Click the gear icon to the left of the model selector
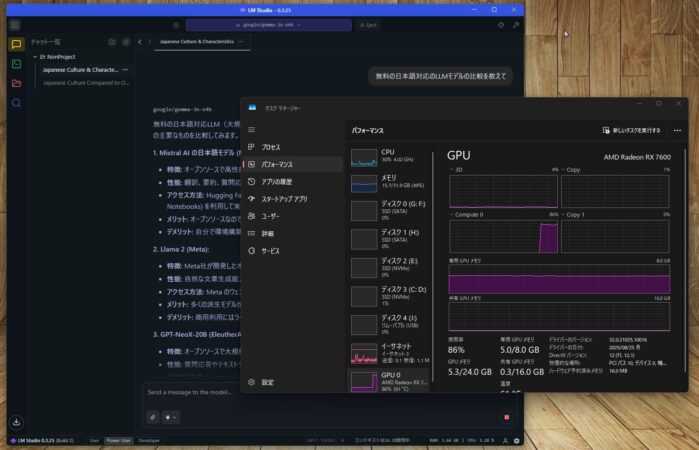 point(176,25)
